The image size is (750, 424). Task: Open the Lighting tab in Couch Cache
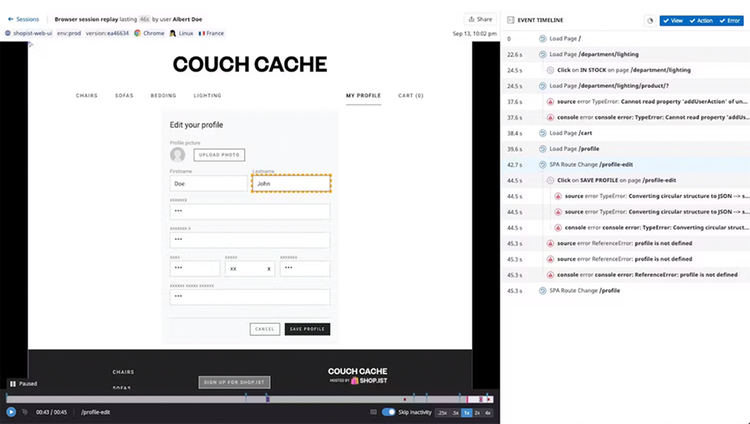pos(208,96)
